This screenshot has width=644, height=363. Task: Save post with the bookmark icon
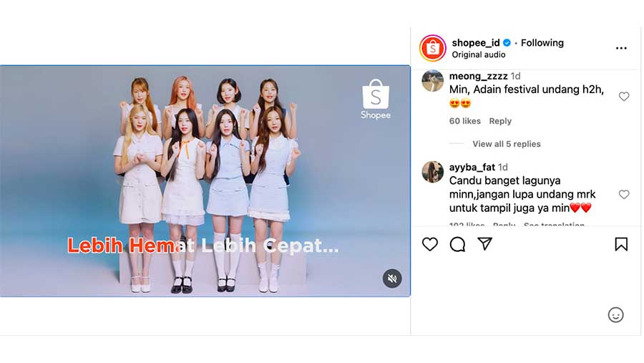click(x=621, y=244)
